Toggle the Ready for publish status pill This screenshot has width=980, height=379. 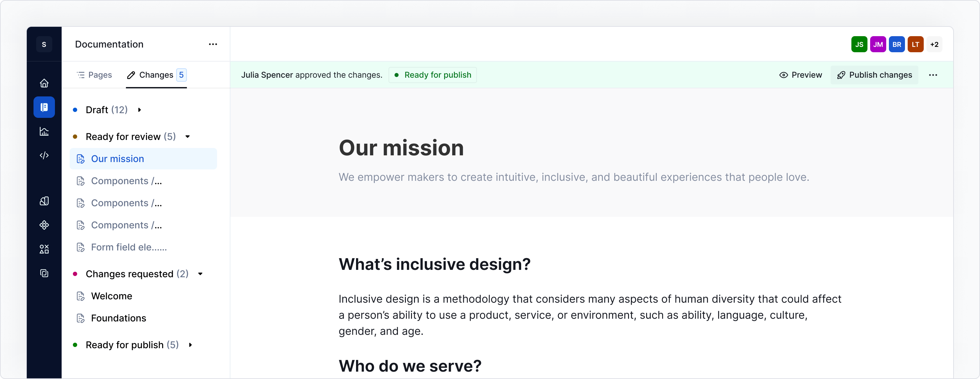click(432, 75)
